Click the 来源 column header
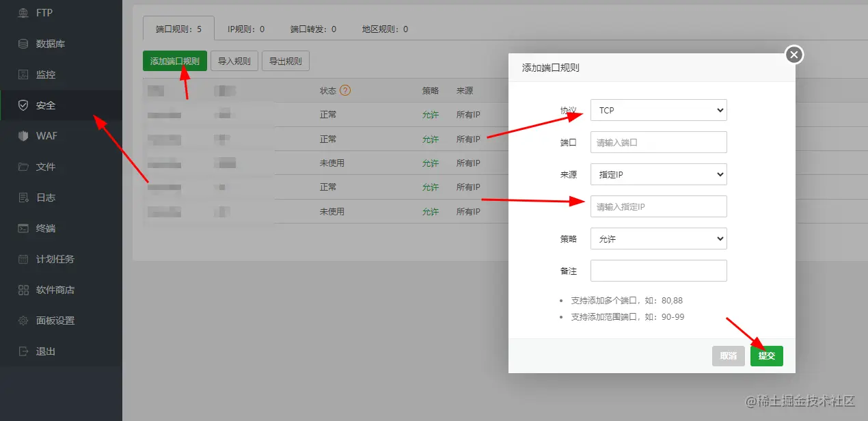868x421 pixels. (x=465, y=90)
